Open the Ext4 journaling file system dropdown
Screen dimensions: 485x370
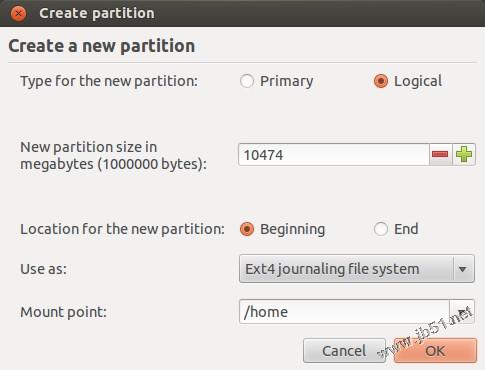point(356,269)
